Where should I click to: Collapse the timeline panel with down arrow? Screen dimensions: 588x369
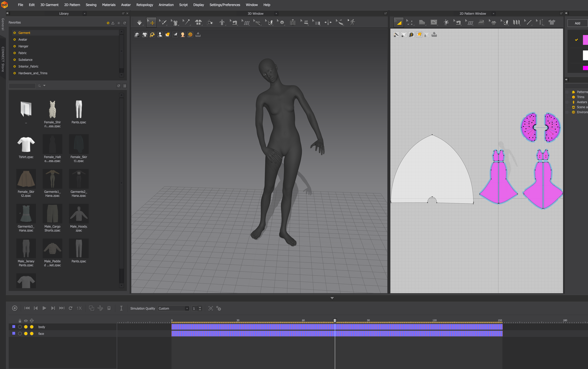coord(332,298)
